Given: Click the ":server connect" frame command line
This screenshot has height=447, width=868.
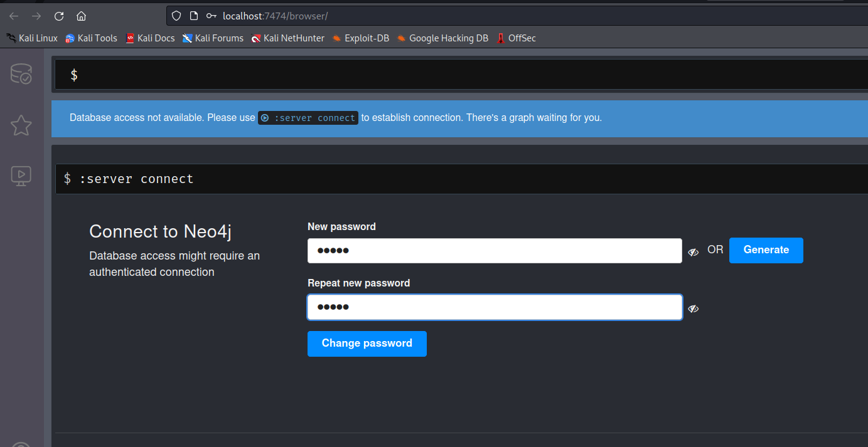Looking at the screenshot, I should [461, 179].
